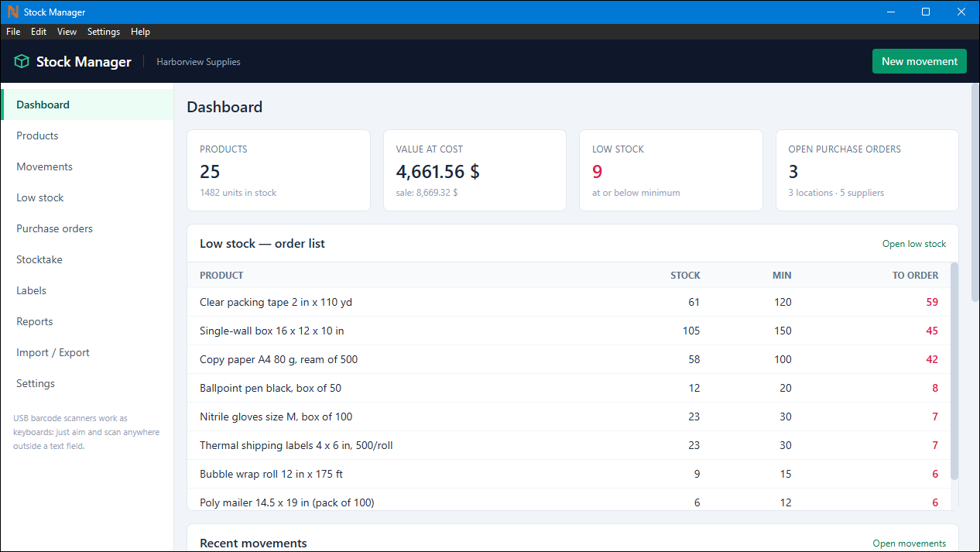Open Movements in the sidebar
980x552 pixels.
pyautogui.click(x=87, y=166)
